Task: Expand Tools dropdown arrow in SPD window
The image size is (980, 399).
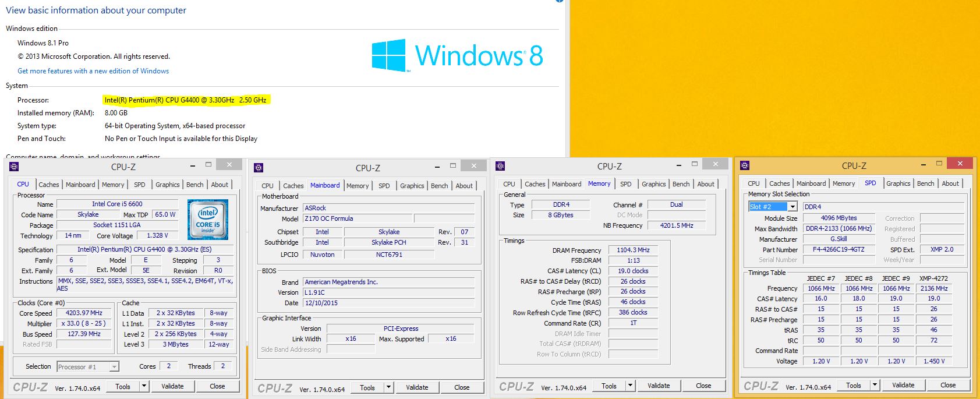Action: (875, 385)
